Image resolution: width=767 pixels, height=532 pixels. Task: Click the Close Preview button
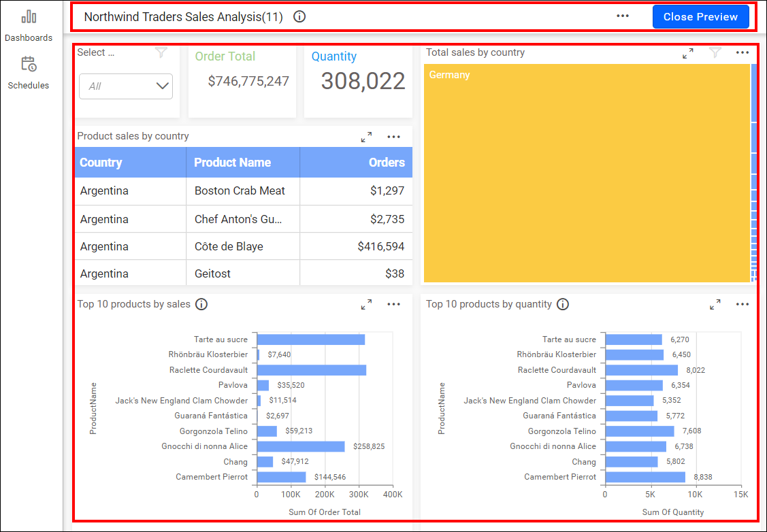(x=700, y=17)
